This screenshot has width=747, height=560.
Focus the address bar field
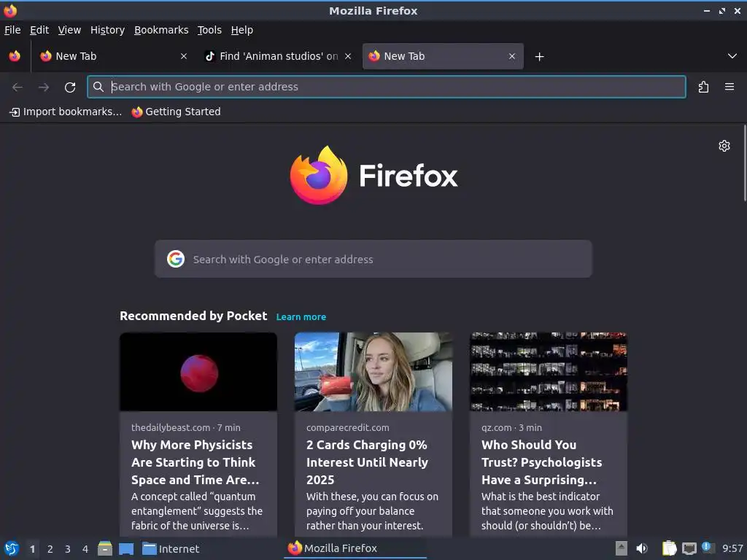387,87
